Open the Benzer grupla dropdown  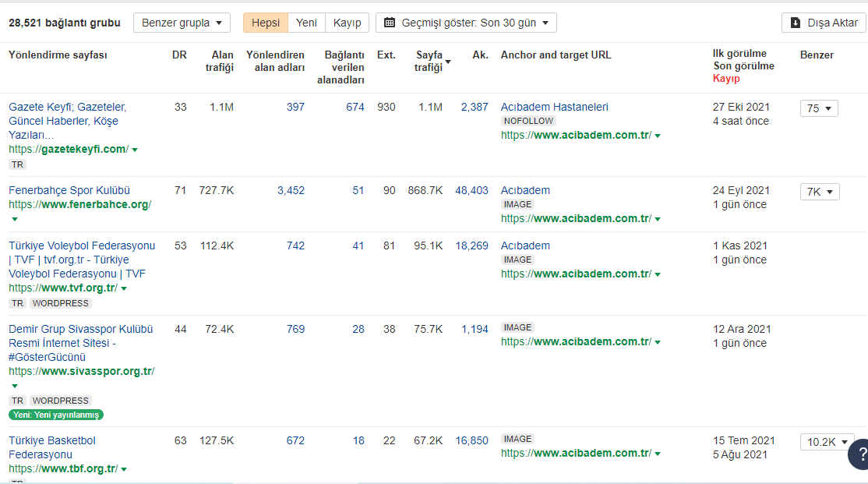click(182, 23)
